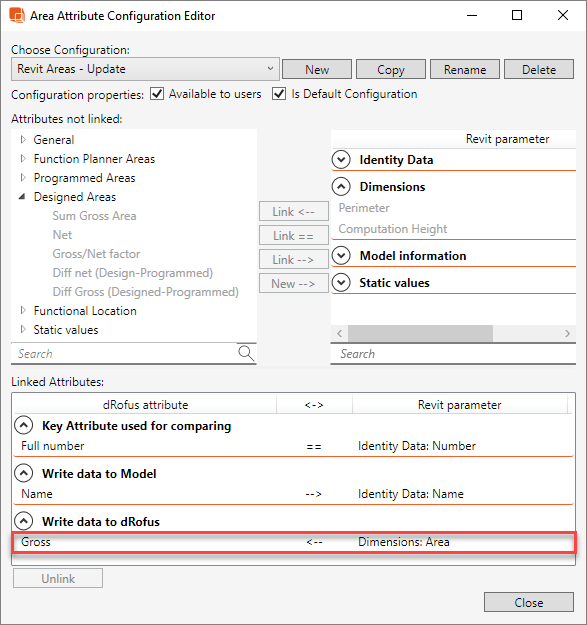The height and width of the screenshot is (625, 587).
Task: Expand the General tree node
Action: (x=23, y=140)
